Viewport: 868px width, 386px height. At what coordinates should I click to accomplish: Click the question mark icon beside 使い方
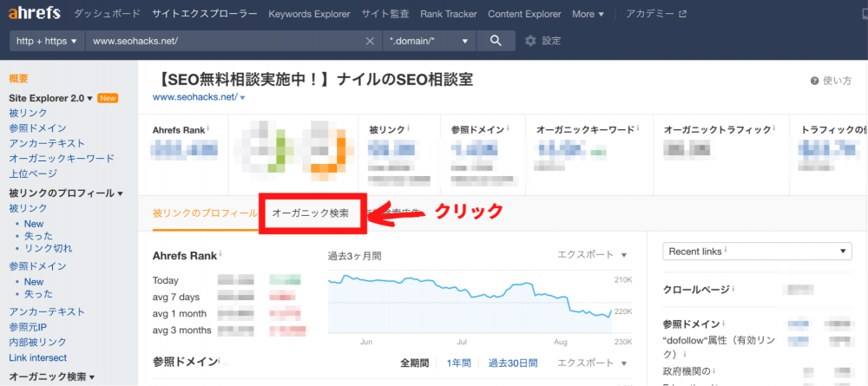(814, 82)
